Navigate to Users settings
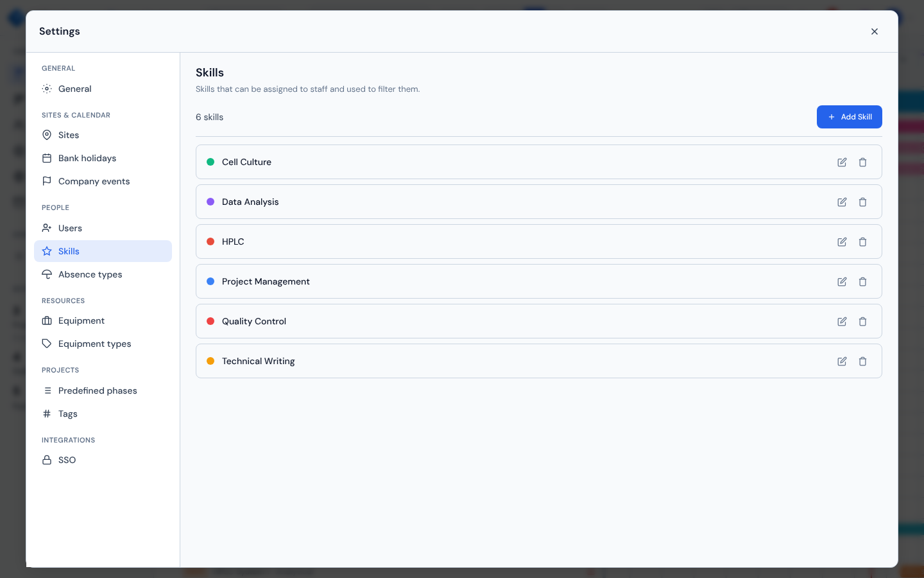This screenshot has width=924, height=578. pos(103,228)
